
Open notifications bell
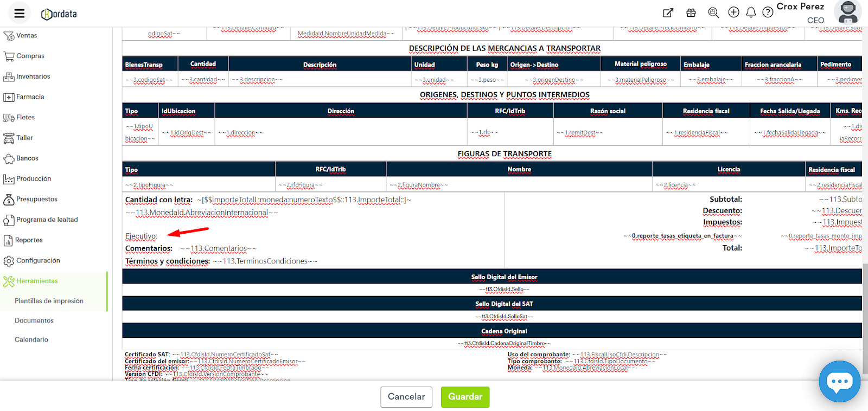pyautogui.click(x=751, y=12)
